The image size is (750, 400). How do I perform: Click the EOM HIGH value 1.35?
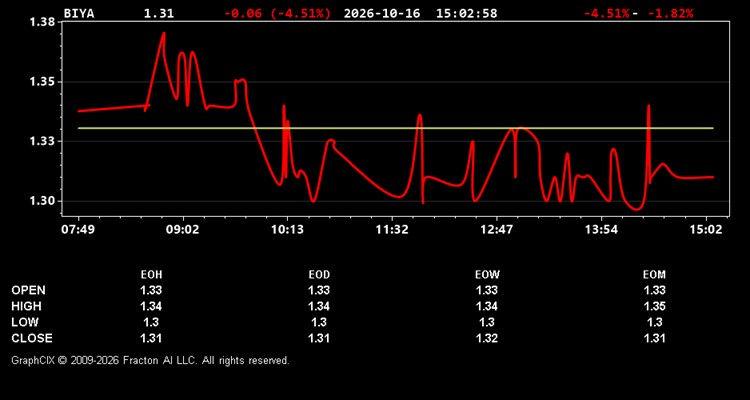654,306
